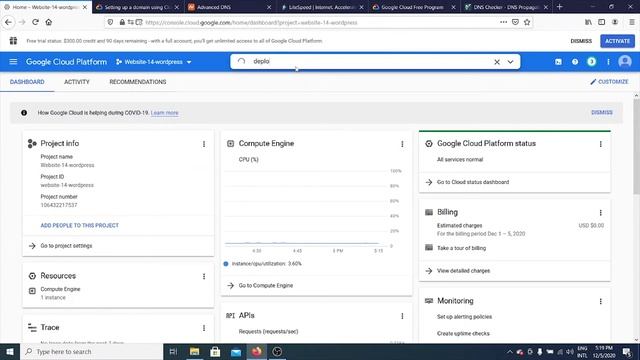The height and width of the screenshot is (360, 640).
Task: Open Billing card options menu
Action: 600,213
